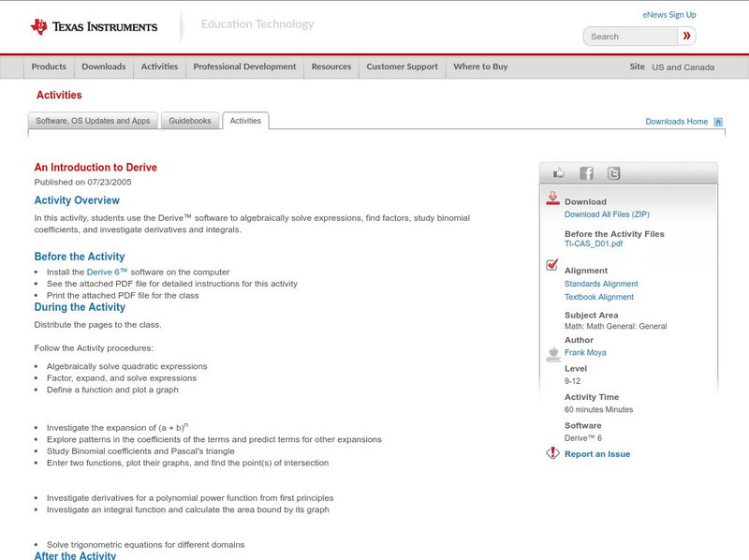Click the thumbs-up like icon
The width and height of the screenshot is (749, 560).
[x=558, y=173]
